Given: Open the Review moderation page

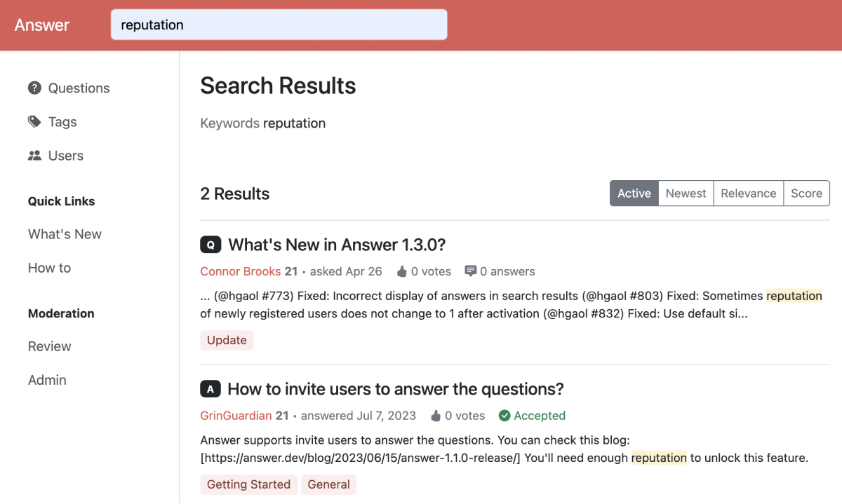Looking at the screenshot, I should 49,346.
